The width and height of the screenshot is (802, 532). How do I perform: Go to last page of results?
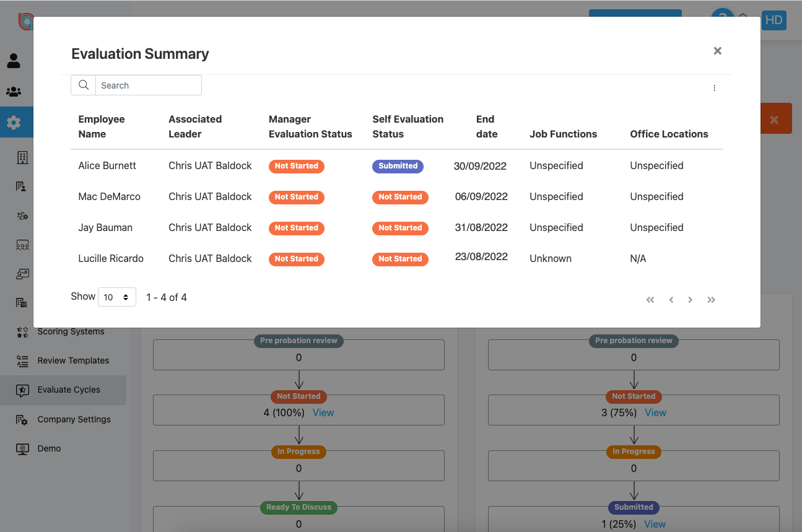click(711, 300)
